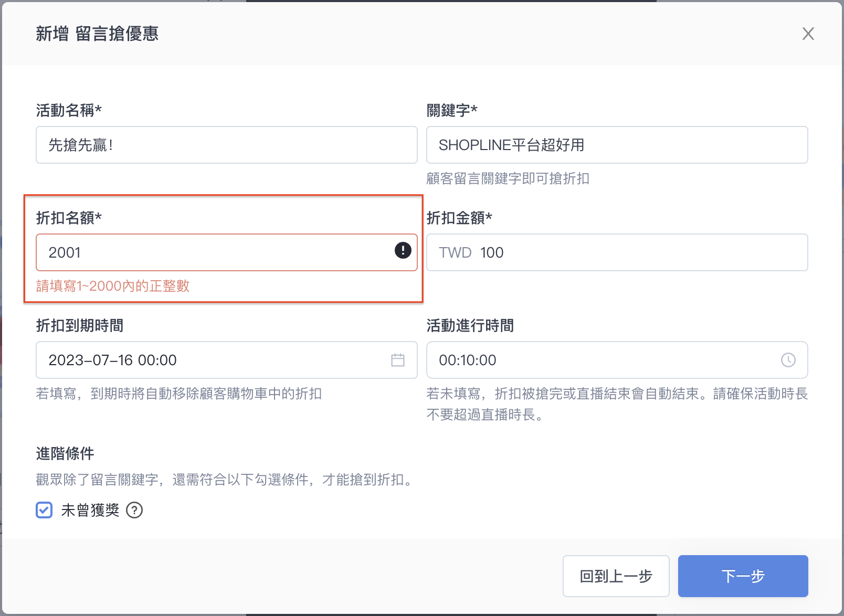Click the 活動進行時間 duration field

tap(617, 360)
